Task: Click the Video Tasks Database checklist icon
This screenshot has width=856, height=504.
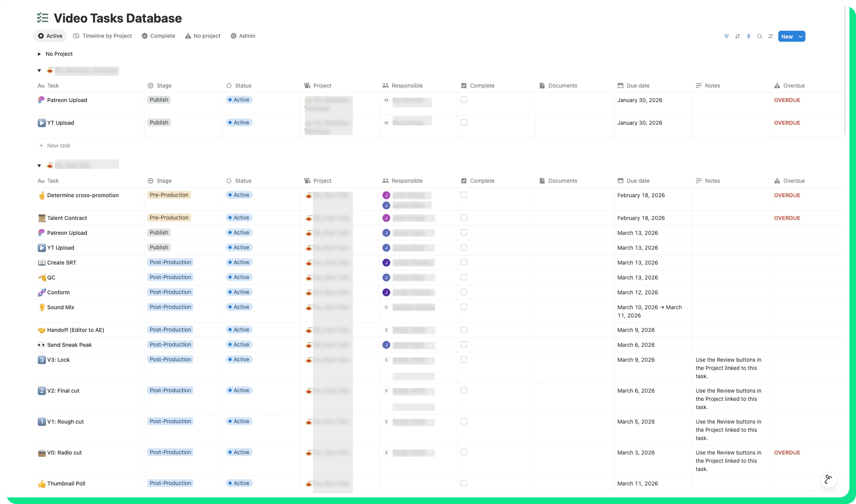Action: point(42,18)
